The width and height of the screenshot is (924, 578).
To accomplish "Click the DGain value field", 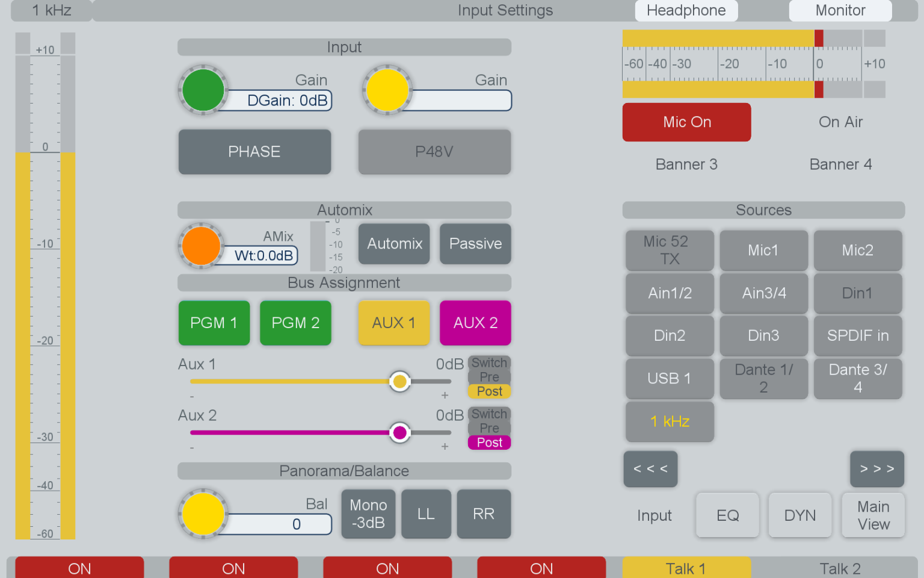I will 287,101.
